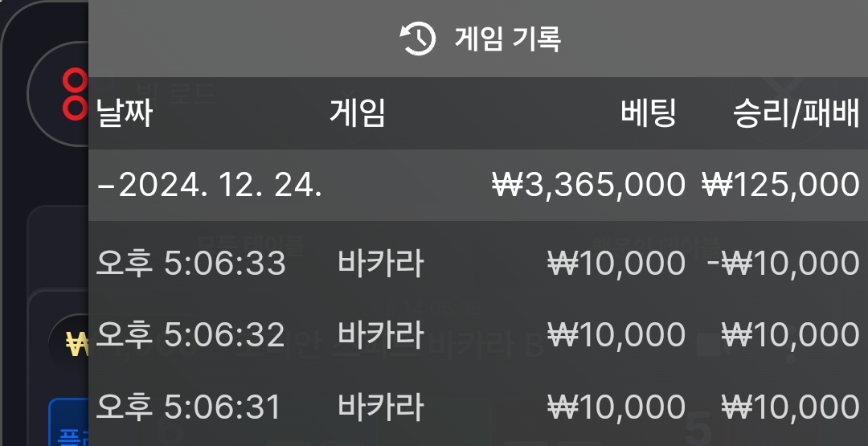Click the 게임 기록 panel title
Screen dimensions: 868x446
(508, 39)
